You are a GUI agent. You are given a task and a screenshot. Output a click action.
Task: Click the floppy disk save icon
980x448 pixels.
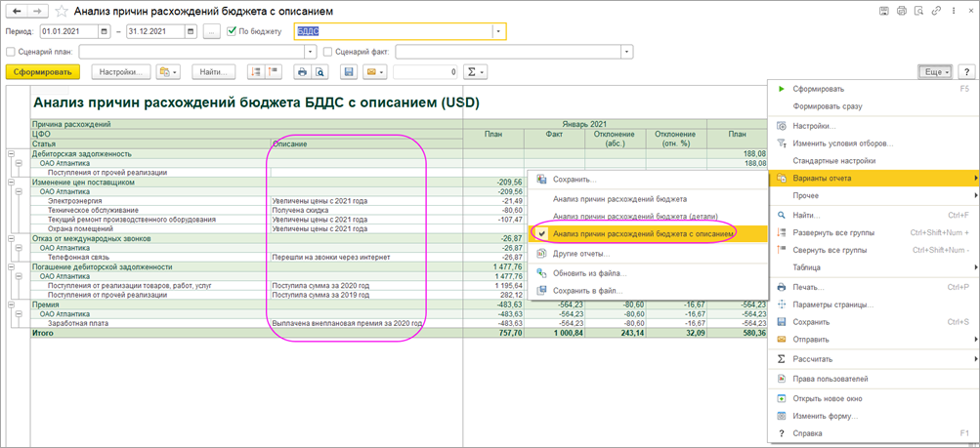click(x=349, y=72)
